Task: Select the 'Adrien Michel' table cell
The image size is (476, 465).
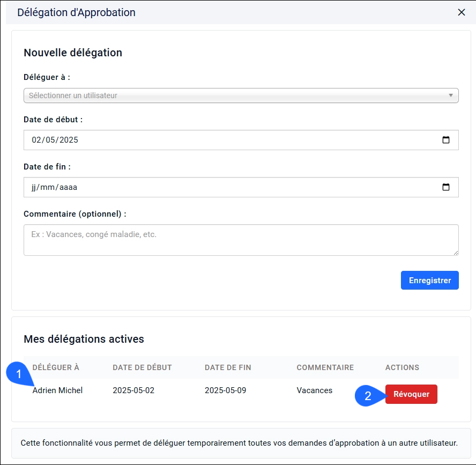Action: pyautogui.click(x=57, y=390)
